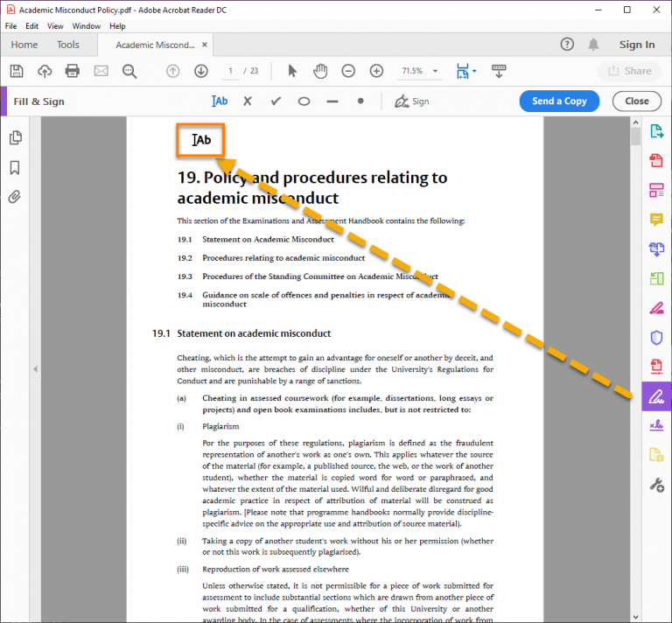Viewport: 672px width, 623px height.
Task: Click the Send a Copy button
Action: [x=559, y=101]
